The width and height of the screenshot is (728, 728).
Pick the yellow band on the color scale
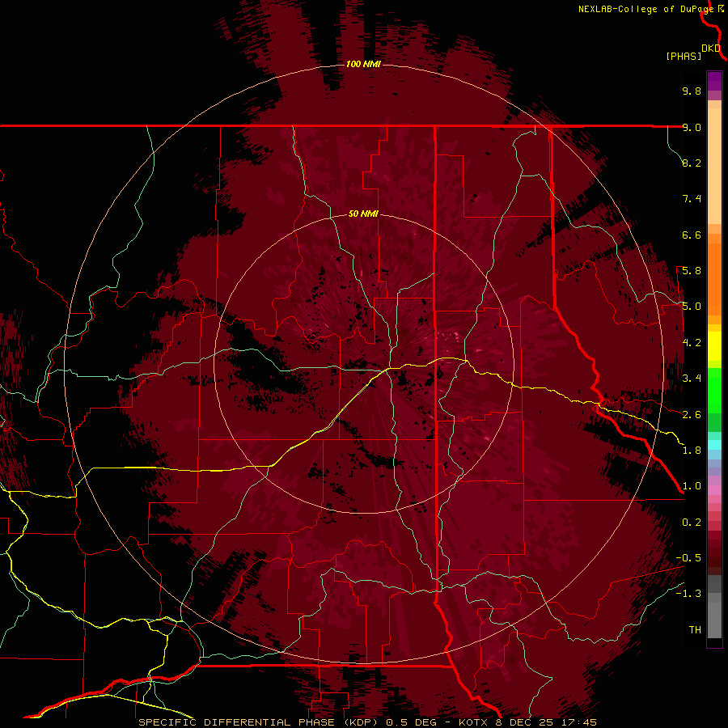coord(714,346)
